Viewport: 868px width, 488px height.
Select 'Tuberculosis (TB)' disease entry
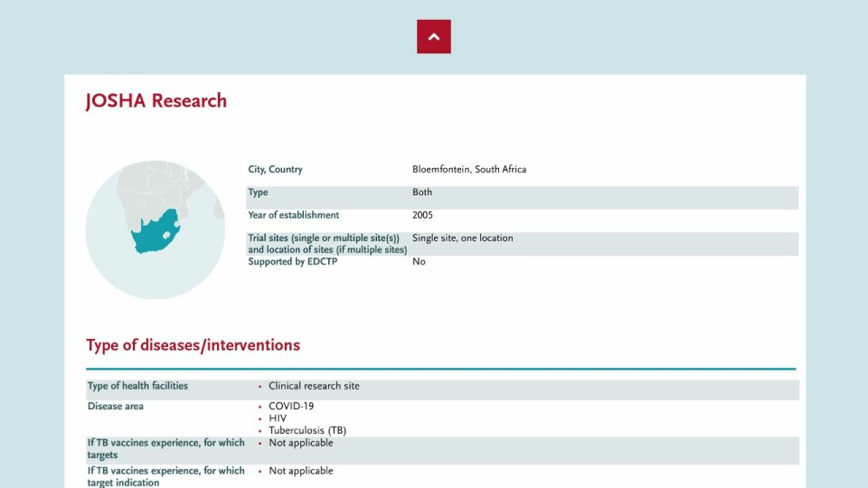tap(307, 430)
